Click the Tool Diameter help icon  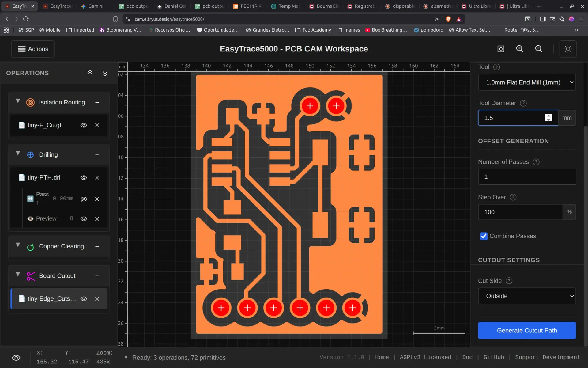point(523,103)
